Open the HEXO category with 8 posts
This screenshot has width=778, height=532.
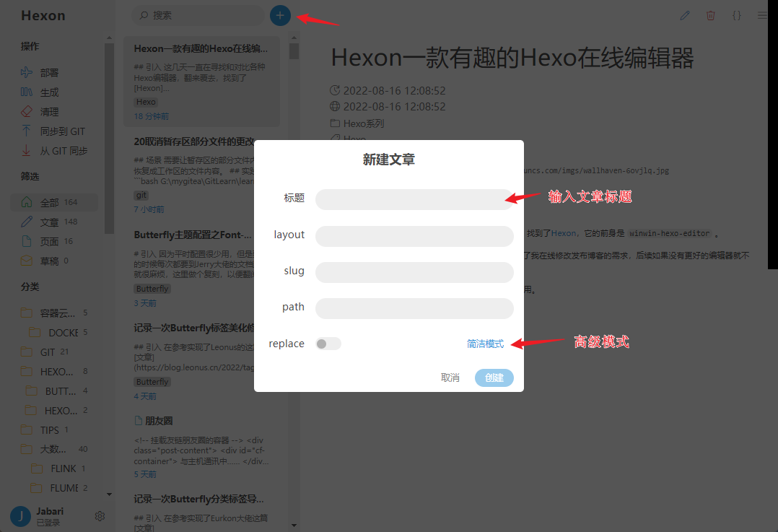tap(54, 371)
